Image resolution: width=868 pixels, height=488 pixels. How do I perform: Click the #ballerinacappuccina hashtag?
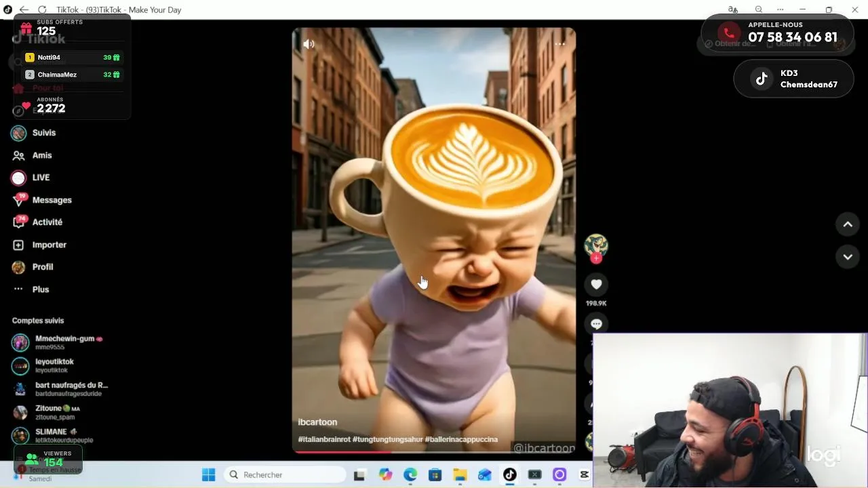click(461, 439)
